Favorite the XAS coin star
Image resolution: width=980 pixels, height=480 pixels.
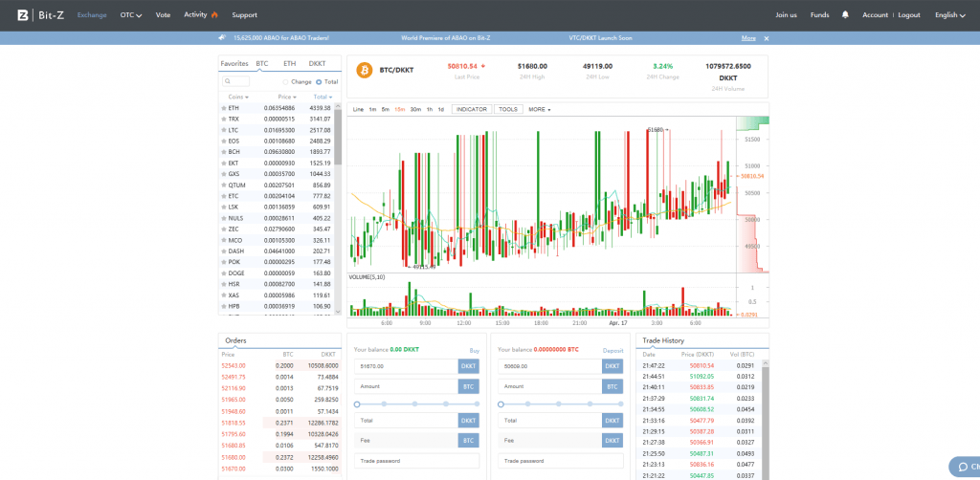click(x=223, y=295)
